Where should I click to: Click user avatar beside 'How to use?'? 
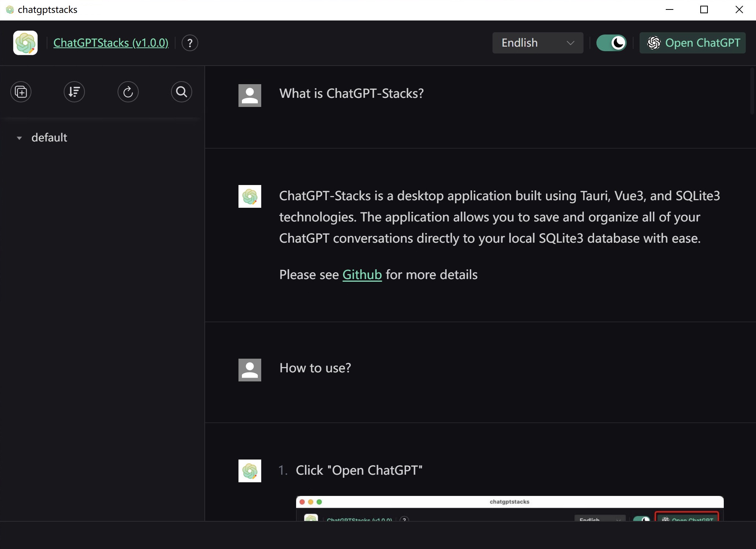tap(250, 370)
